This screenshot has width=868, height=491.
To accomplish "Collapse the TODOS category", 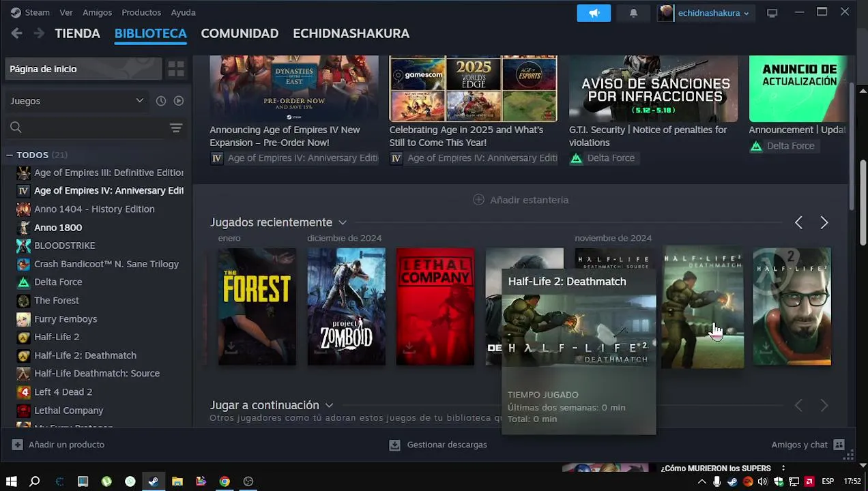I will point(10,155).
